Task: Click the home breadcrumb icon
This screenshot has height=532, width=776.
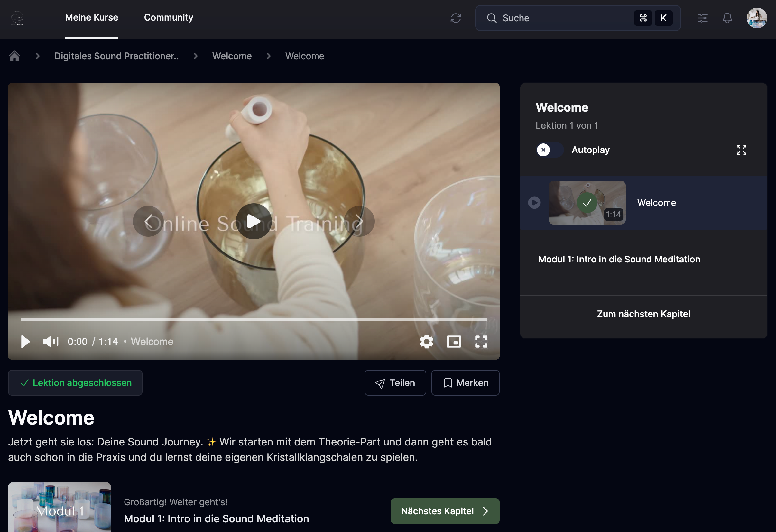Action: (14, 56)
